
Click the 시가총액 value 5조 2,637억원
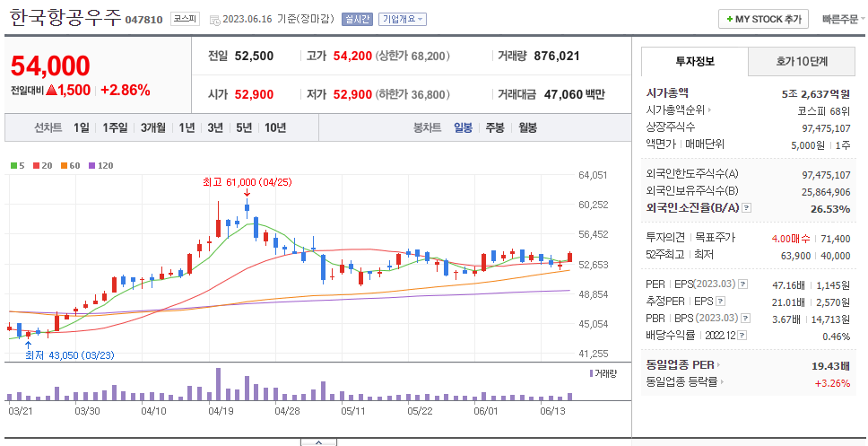click(816, 94)
